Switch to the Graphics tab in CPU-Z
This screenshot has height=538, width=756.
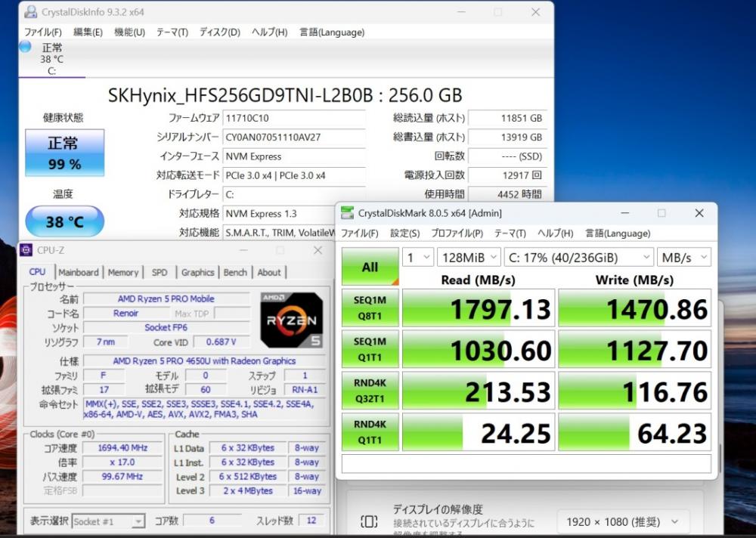click(197, 272)
